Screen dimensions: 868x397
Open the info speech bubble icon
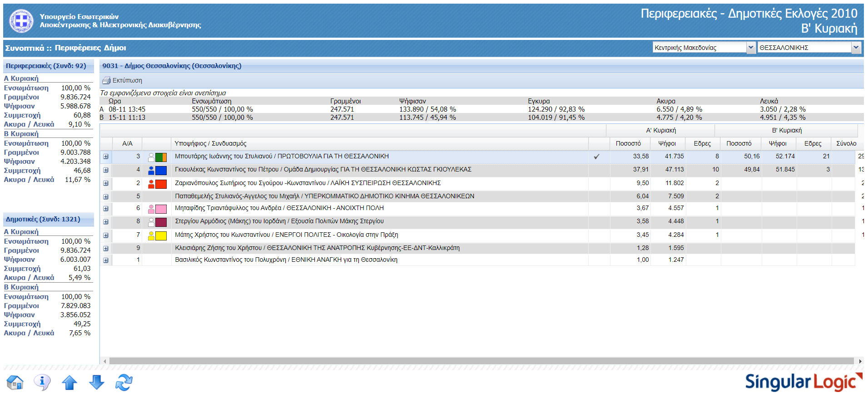[x=42, y=382]
